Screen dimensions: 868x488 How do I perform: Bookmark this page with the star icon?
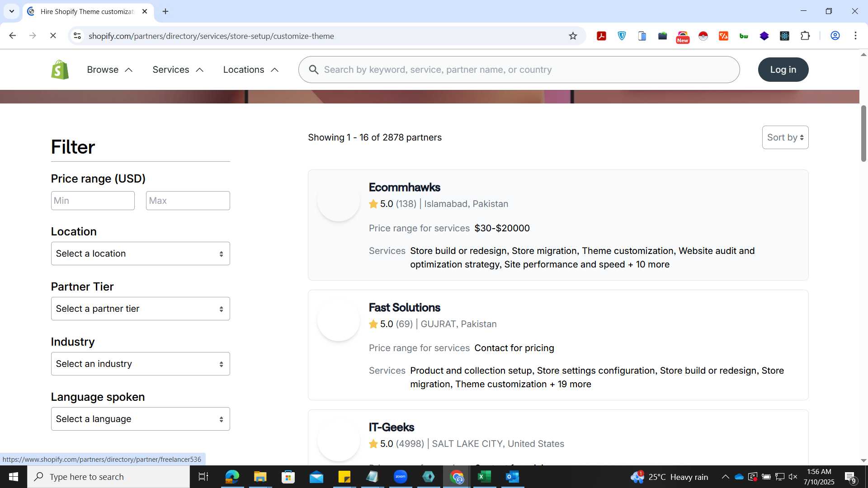[x=573, y=36]
